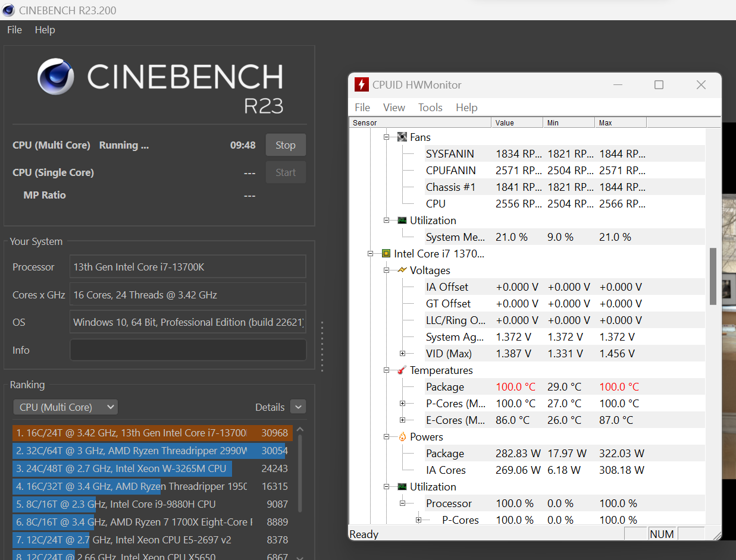Collapse the Processor utilization node
This screenshot has width=736, height=560.
(x=402, y=503)
